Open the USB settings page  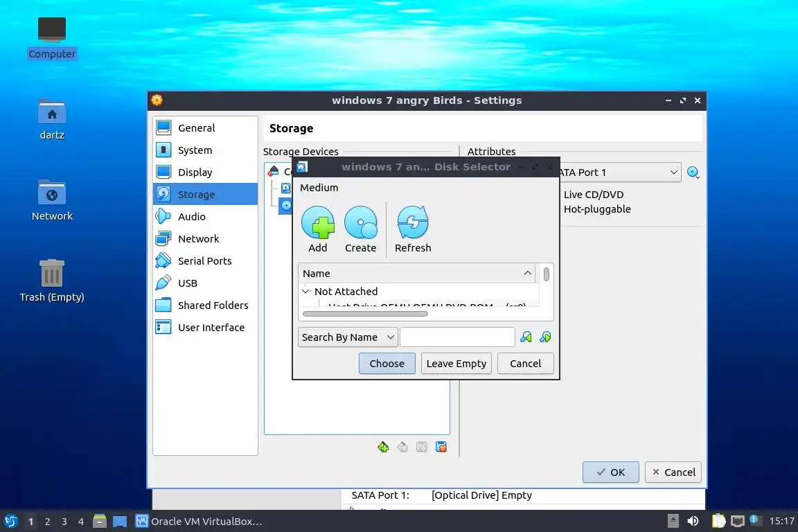206,283
